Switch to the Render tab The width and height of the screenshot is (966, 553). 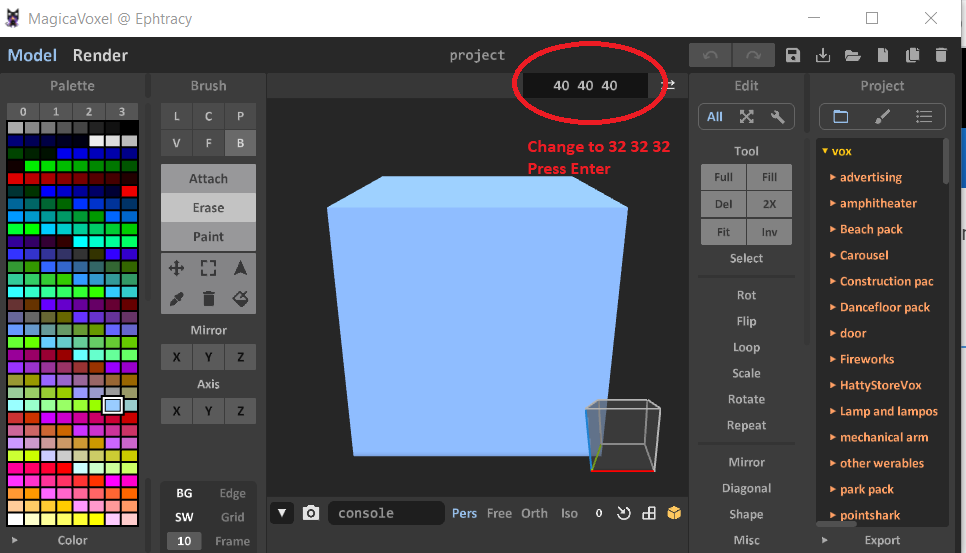point(100,56)
